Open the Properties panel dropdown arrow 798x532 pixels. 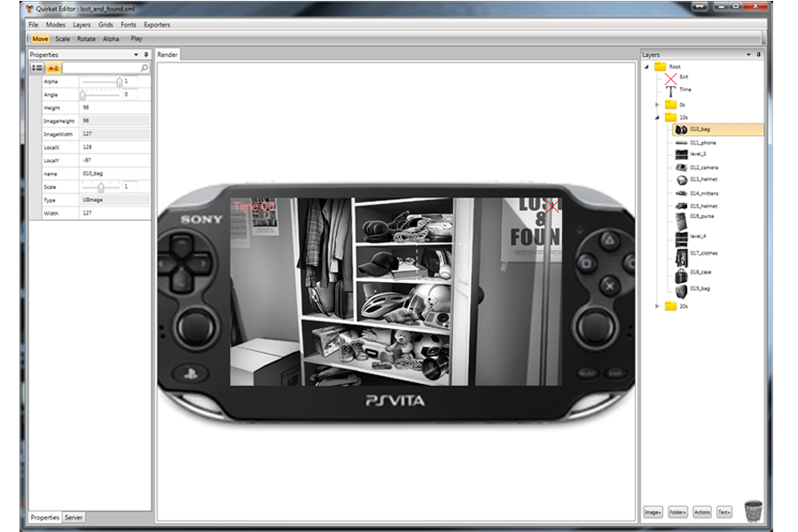click(x=136, y=54)
